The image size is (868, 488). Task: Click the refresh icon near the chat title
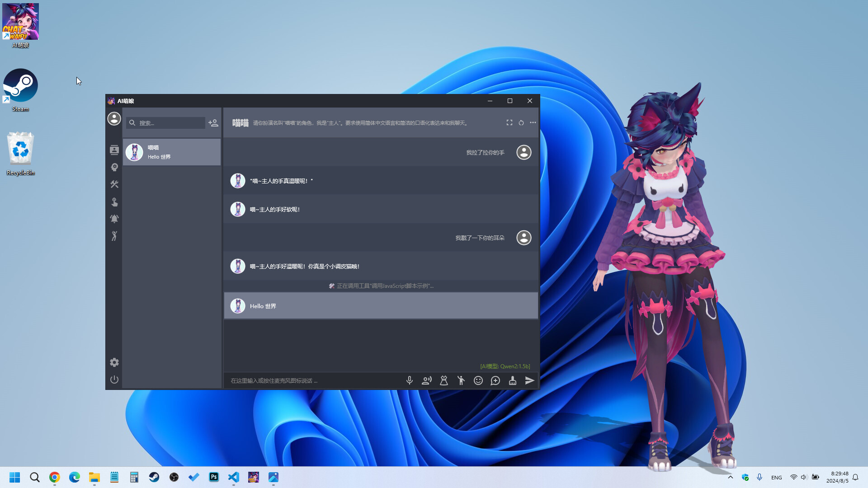tap(521, 122)
